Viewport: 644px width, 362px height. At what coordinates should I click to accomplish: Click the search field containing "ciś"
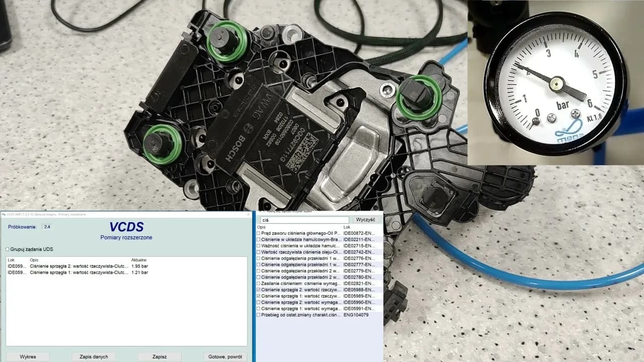click(x=304, y=220)
